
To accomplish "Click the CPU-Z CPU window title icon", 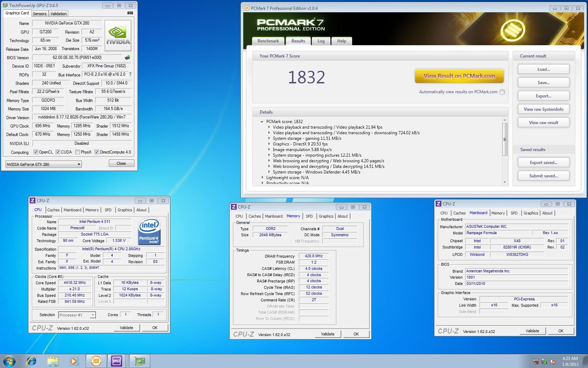I will tap(33, 200).
